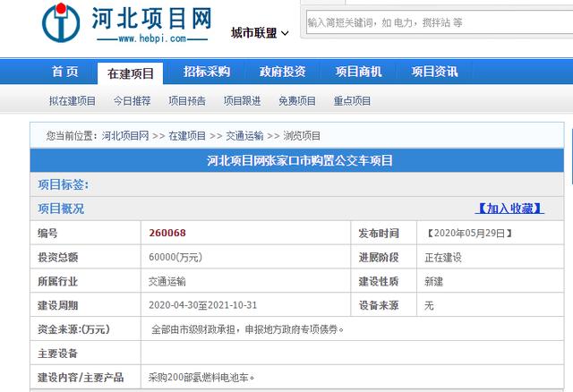The height and width of the screenshot is (392, 573).
Task: Click the period value 2020-04-30至2021-10-31
Action: (203, 305)
